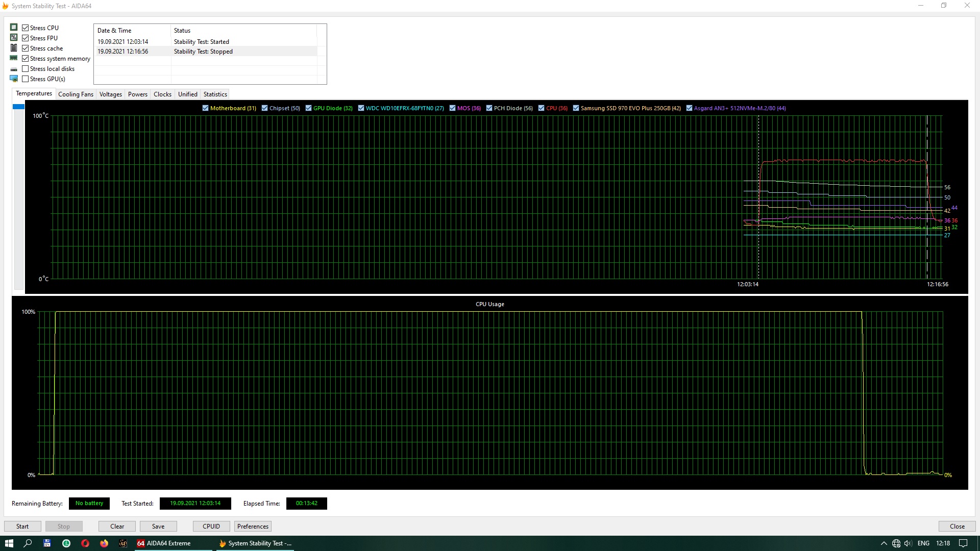Viewport: 980px width, 551px height.
Task: Click the Stress system memory RAM icon
Action: (x=14, y=58)
